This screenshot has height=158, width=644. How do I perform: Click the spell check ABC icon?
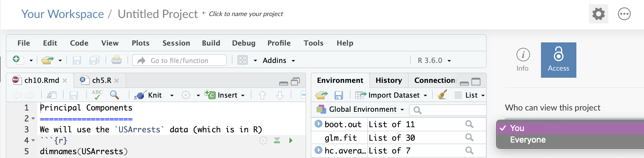tap(97, 95)
